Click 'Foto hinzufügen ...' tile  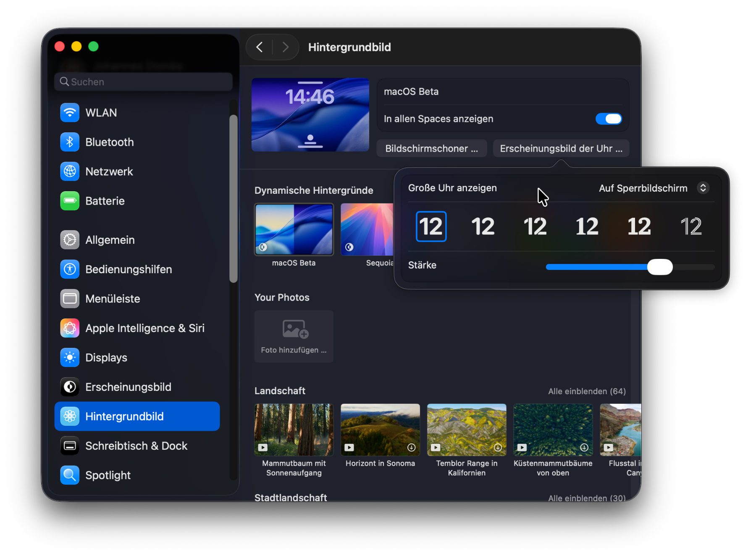[x=294, y=336]
